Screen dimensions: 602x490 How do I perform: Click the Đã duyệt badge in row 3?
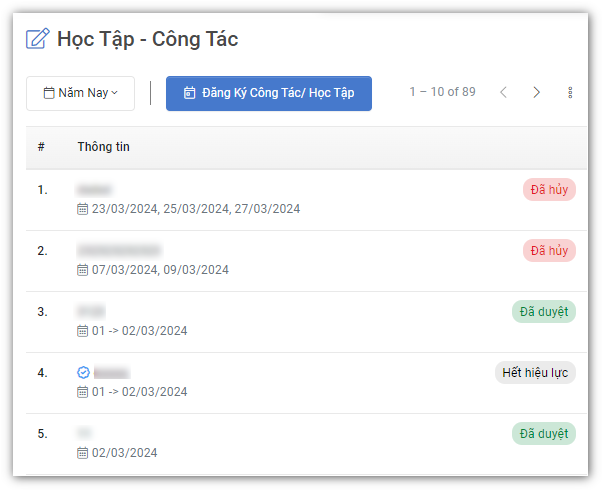[x=543, y=312]
